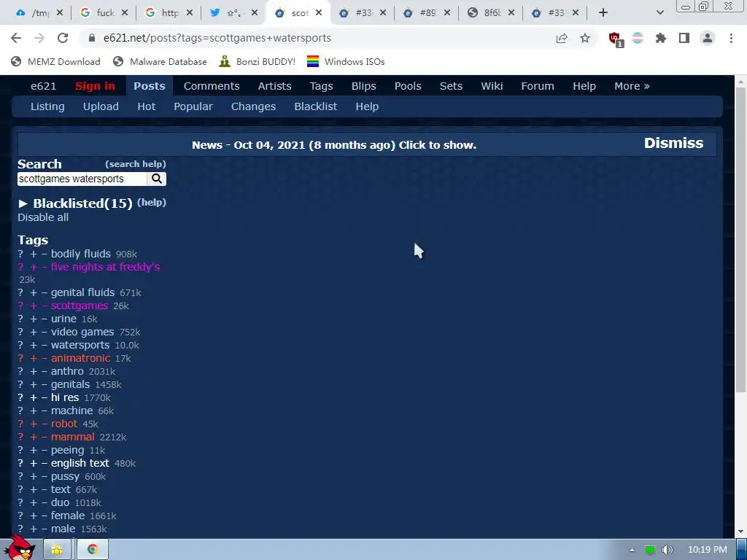Open the MEMZ Download bookmark
747x560 pixels.
click(55, 61)
